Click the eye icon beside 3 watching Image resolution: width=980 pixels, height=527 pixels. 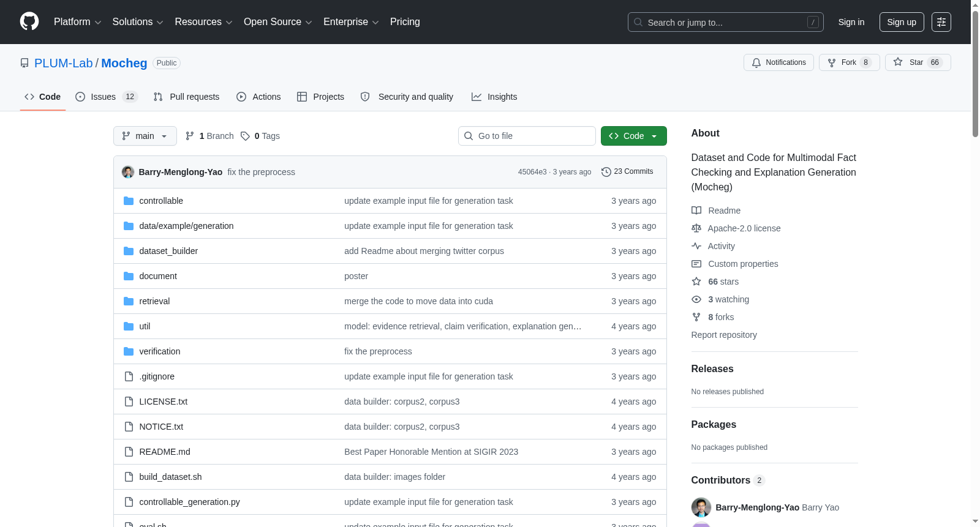pos(696,299)
